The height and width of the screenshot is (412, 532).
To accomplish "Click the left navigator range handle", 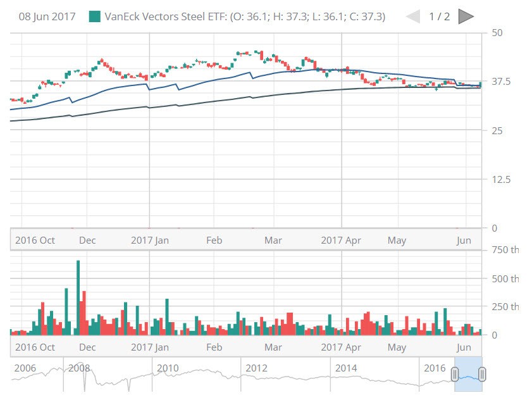I will pyautogui.click(x=454, y=375).
